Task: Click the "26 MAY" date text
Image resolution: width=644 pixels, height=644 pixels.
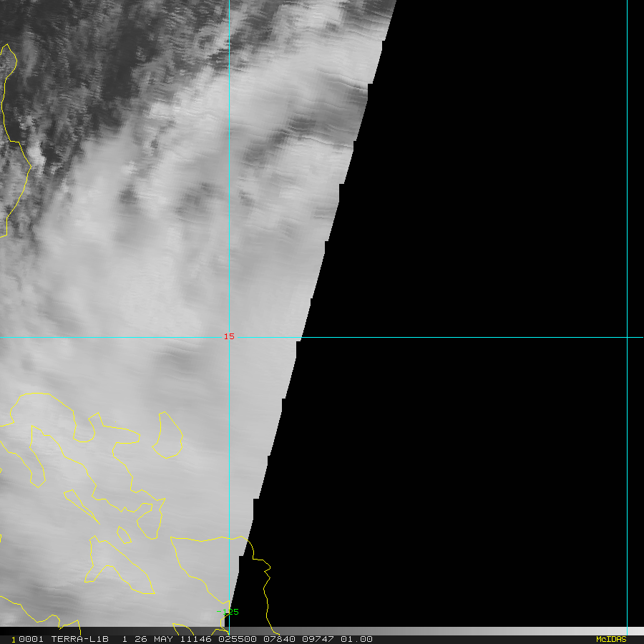Action: 154,639
